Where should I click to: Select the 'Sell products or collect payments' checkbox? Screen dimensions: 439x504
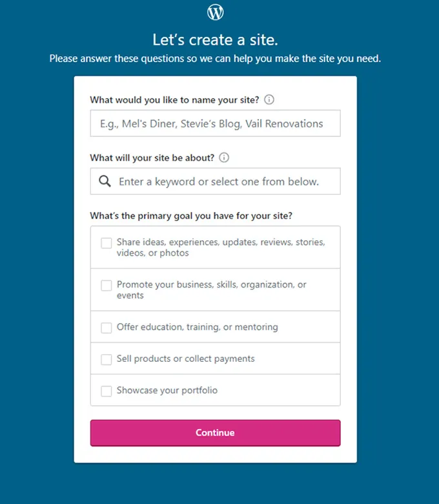107,359
